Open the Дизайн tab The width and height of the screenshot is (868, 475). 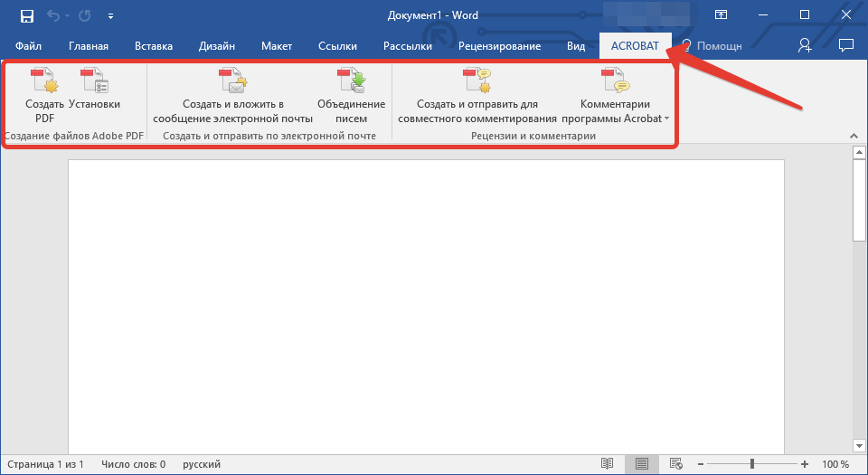217,46
